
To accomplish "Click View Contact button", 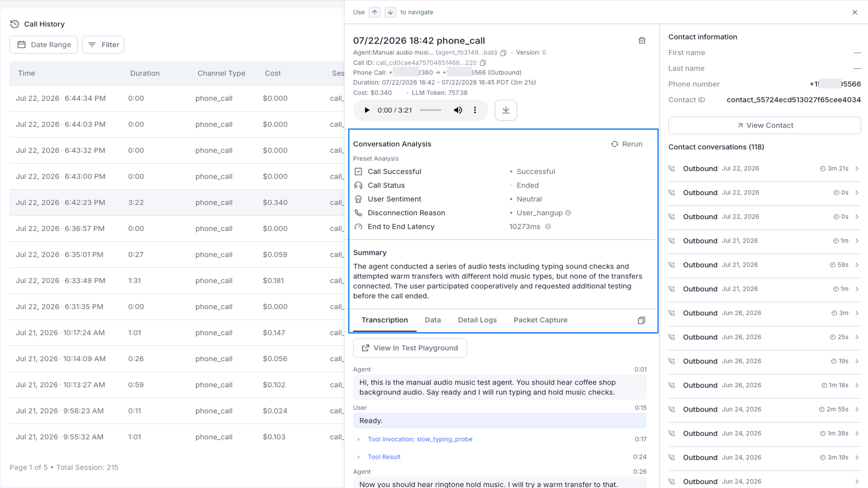I will 764,125.
